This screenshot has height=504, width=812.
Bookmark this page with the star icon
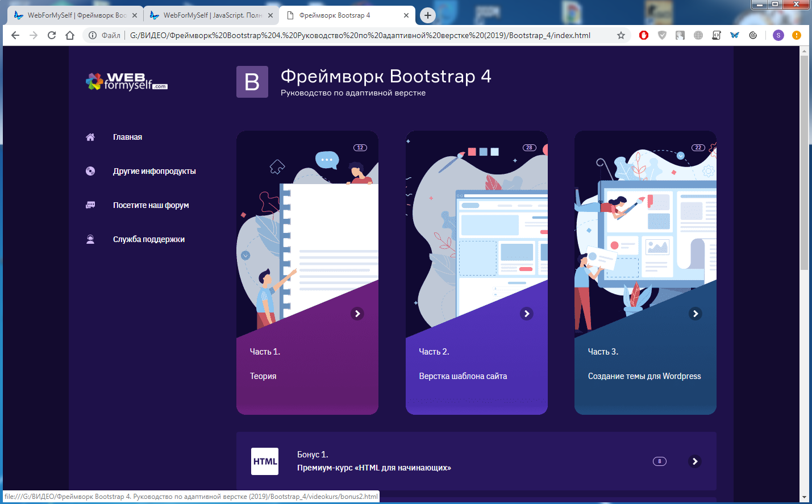click(621, 35)
